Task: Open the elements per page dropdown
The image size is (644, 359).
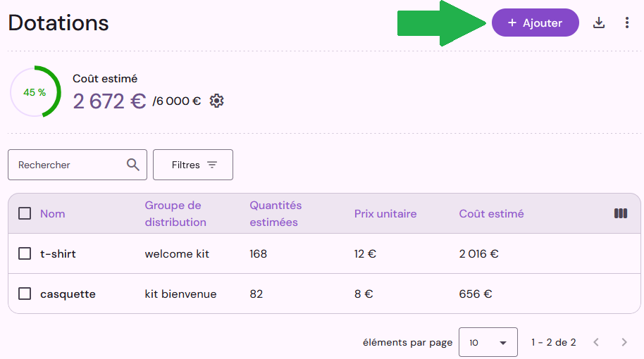Action: click(488, 342)
